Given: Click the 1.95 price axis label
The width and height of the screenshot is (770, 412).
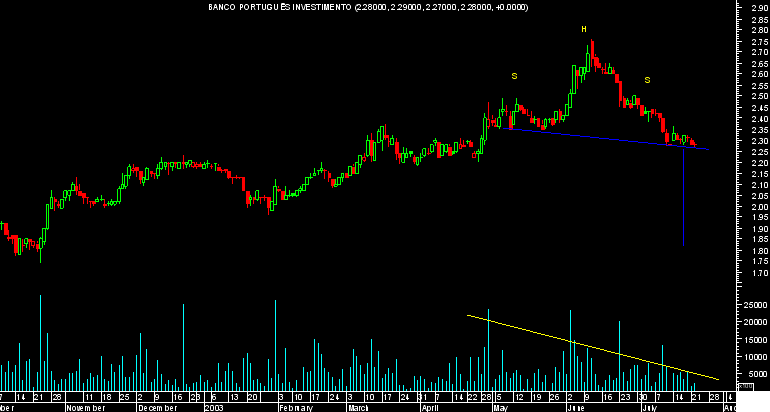Looking at the screenshot, I should pos(760,218).
